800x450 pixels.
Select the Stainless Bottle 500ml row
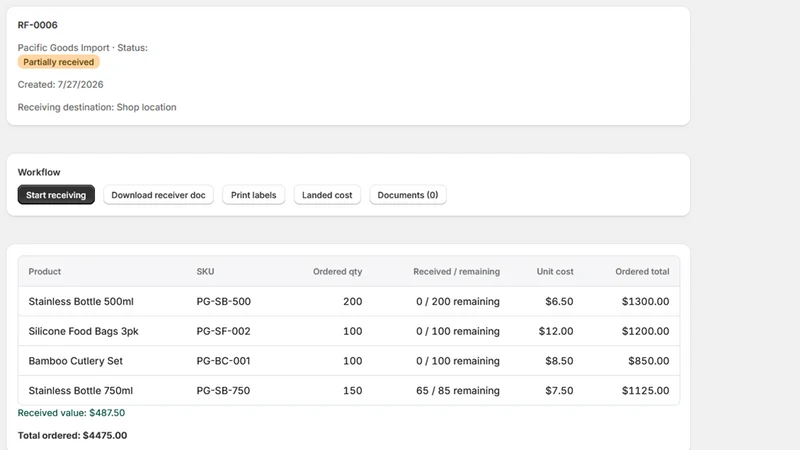coord(349,302)
